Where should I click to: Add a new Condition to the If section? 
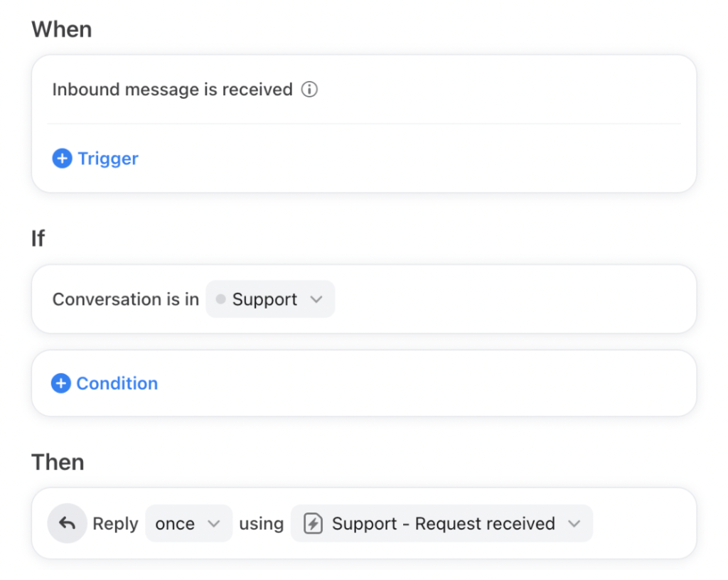pyautogui.click(x=104, y=383)
